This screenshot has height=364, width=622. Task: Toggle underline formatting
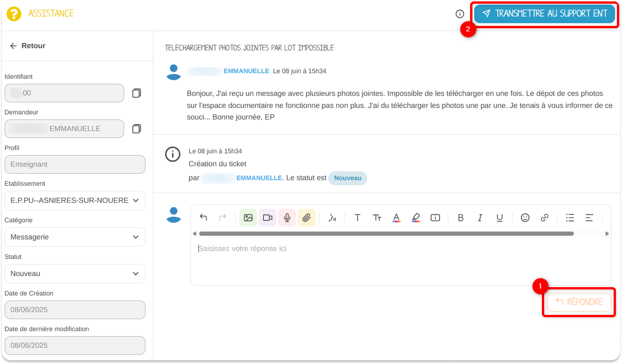tap(500, 218)
